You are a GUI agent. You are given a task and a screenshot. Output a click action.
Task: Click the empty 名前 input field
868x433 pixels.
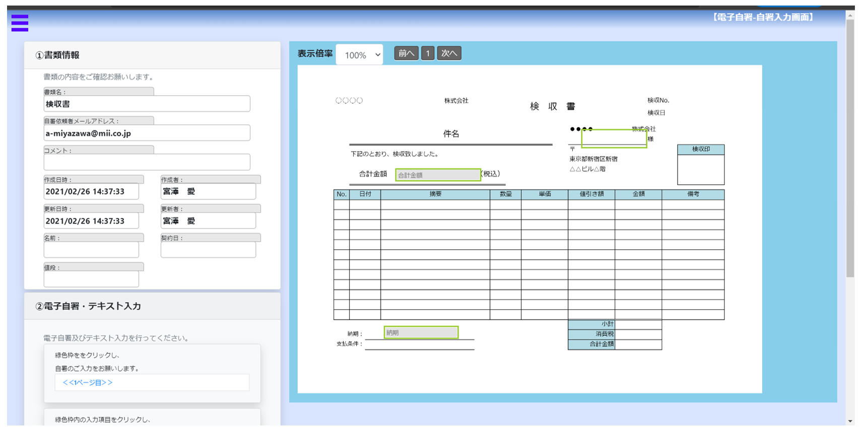point(91,250)
